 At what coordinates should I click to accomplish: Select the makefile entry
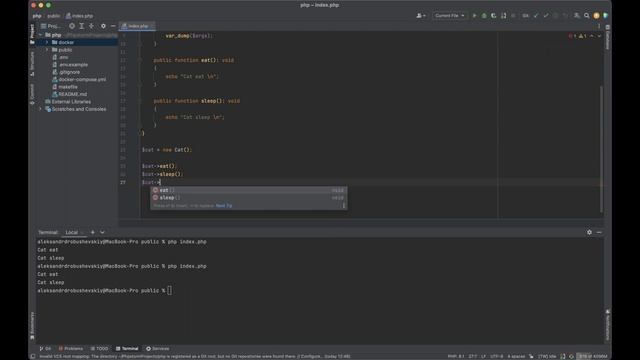click(x=64, y=87)
